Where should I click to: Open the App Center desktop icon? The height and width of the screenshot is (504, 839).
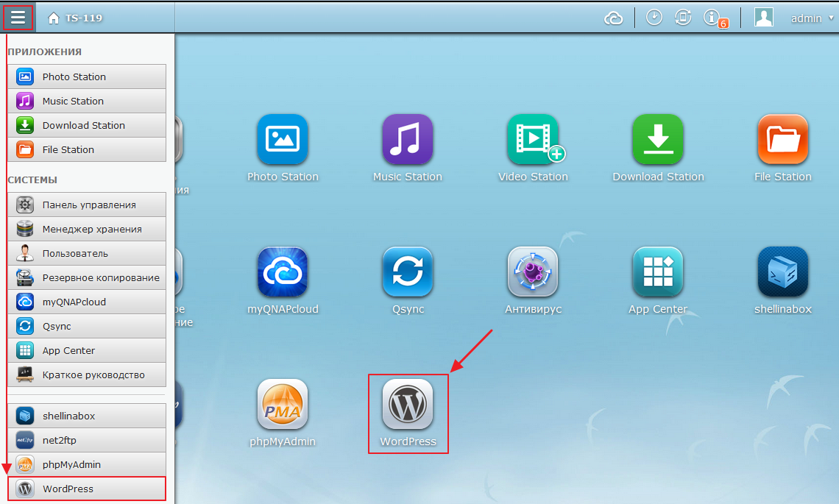pyautogui.click(x=658, y=271)
